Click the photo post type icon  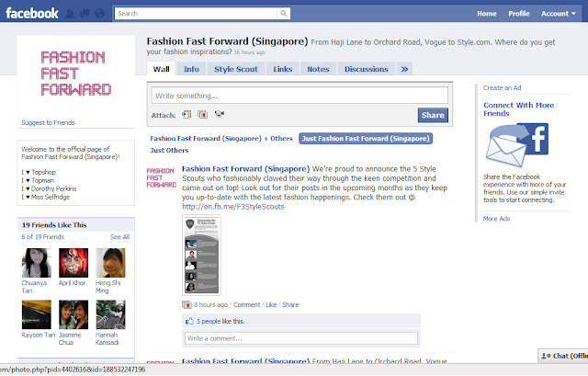tap(187, 304)
